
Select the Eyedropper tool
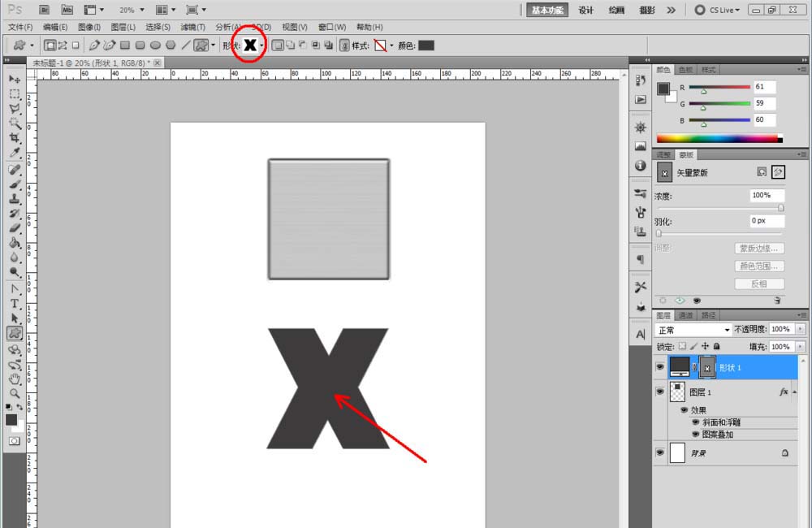[x=15, y=153]
